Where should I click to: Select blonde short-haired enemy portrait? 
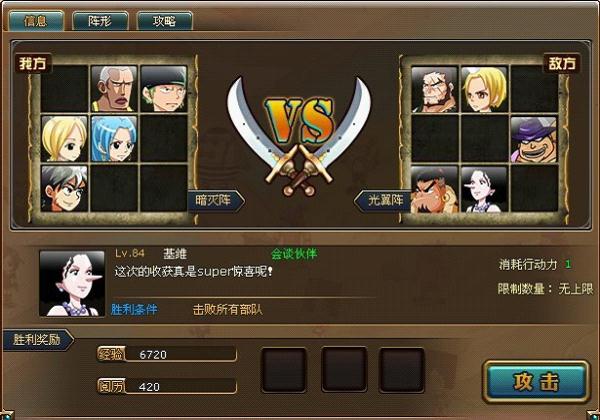point(484,90)
